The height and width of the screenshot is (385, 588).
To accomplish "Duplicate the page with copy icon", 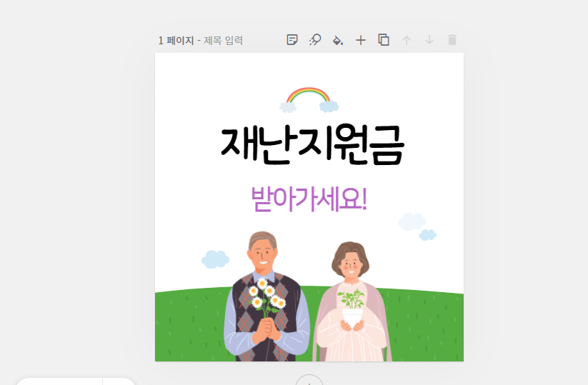I will tap(384, 40).
